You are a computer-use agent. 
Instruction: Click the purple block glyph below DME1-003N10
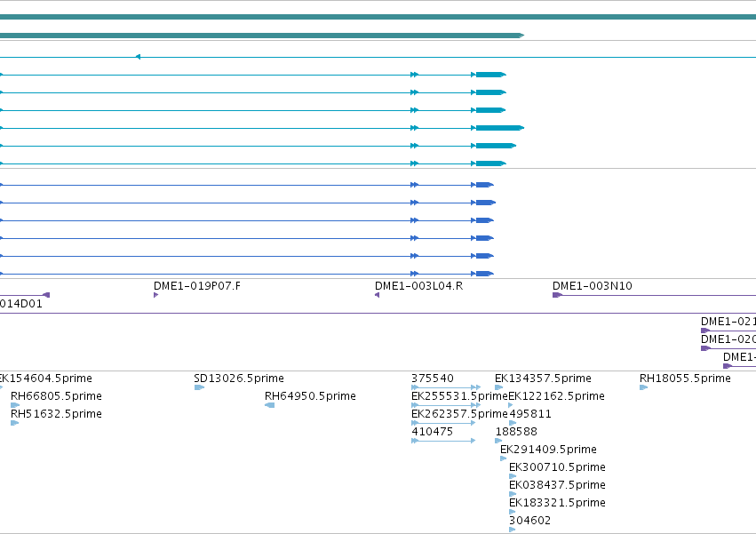pos(557,295)
